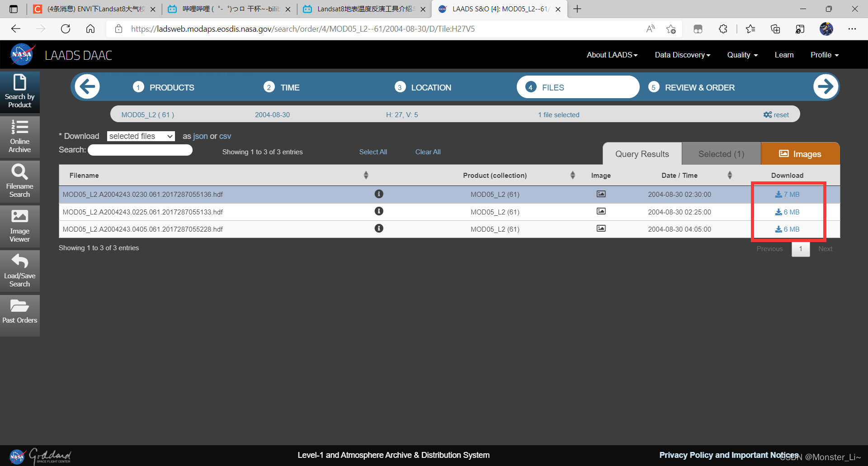The image size is (868, 466).
Task: Go to previous step with left arrow
Action: coord(87,86)
